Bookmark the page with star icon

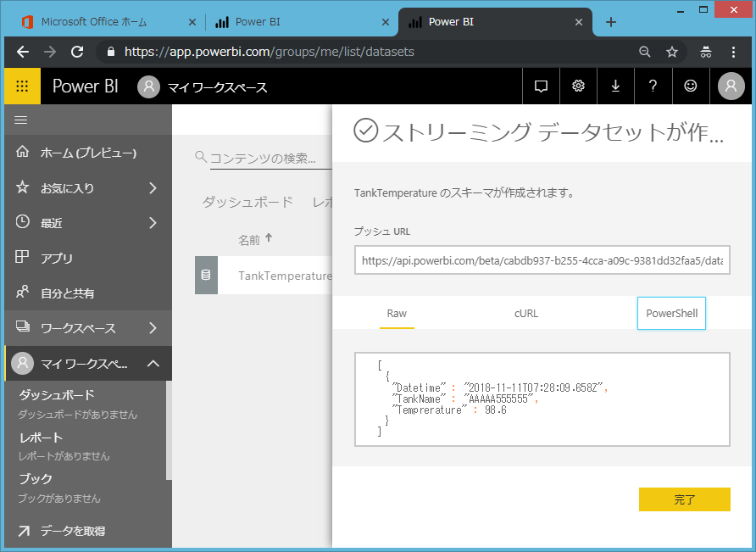[671, 52]
